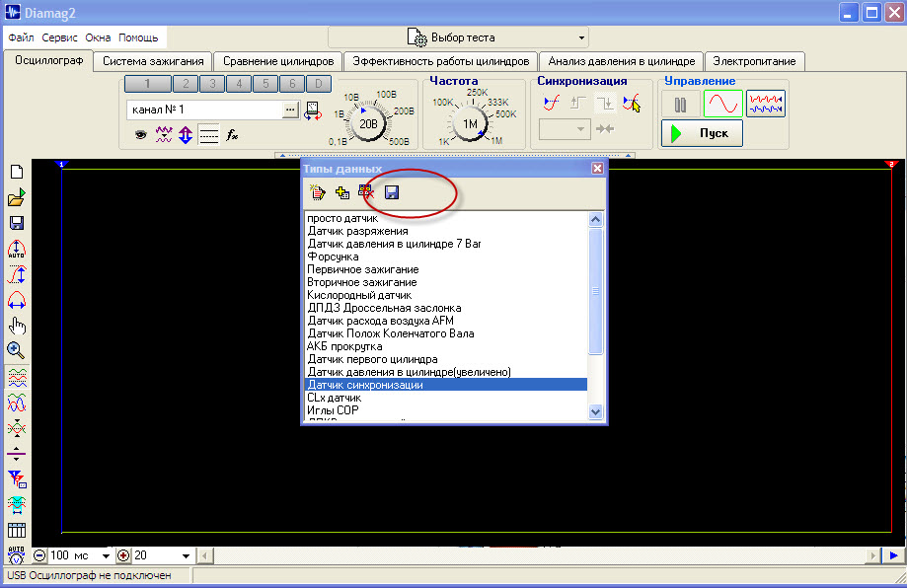Open the Помощь menu
The height and width of the screenshot is (588, 907).
(x=138, y=37)
